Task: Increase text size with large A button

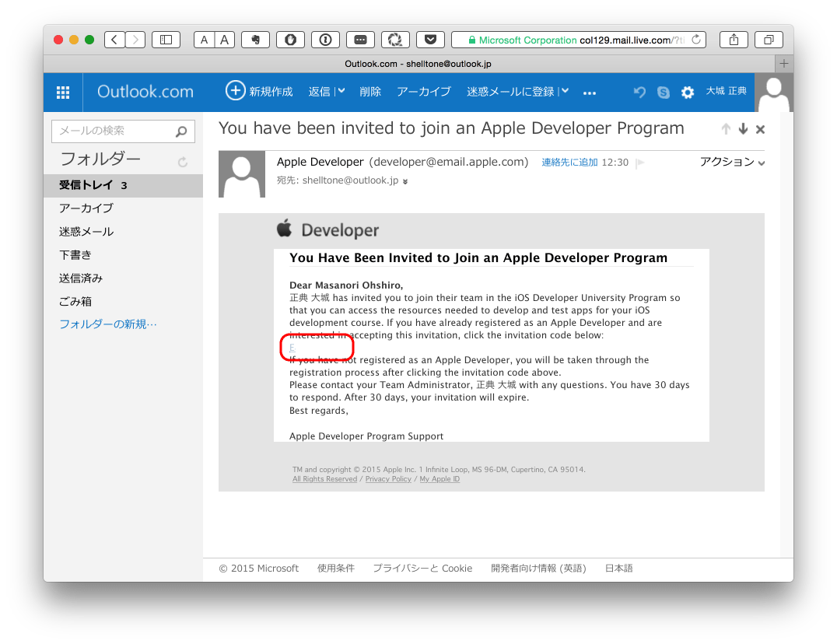Action: (x=224, y=40)
